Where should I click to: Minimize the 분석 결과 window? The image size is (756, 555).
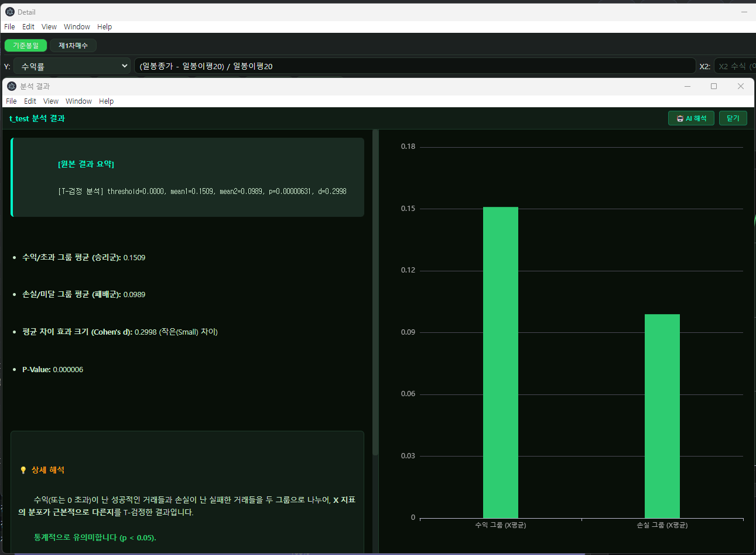coord(687,86)
